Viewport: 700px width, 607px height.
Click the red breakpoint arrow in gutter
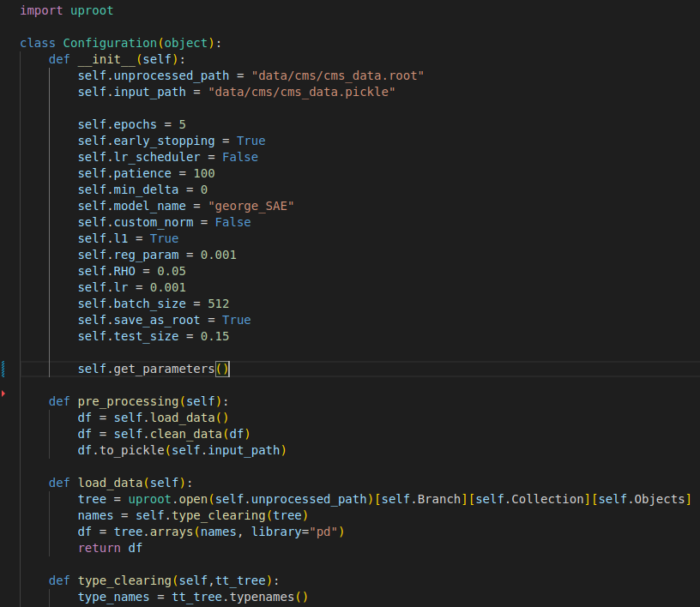[x=3, y=394]
